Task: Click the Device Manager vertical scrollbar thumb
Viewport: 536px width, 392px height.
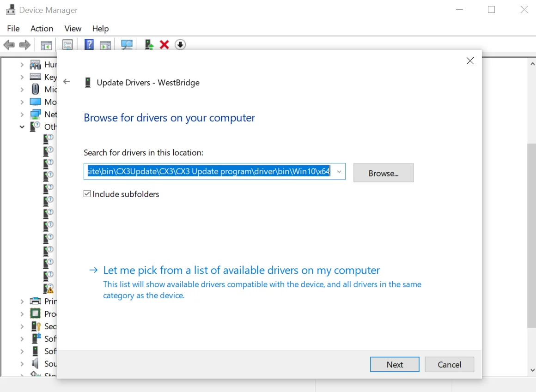Action: click(531, 235)
